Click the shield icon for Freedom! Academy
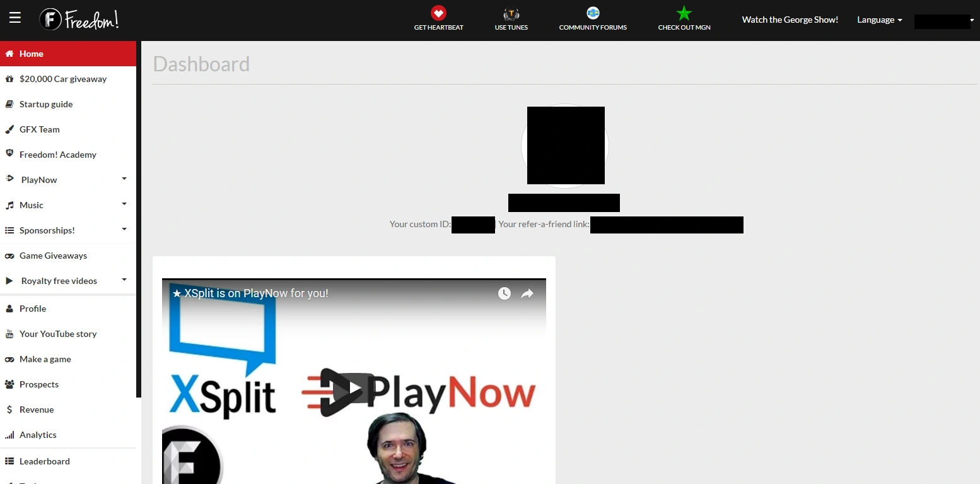The image size is (980, 484). (x=9, y=154)
